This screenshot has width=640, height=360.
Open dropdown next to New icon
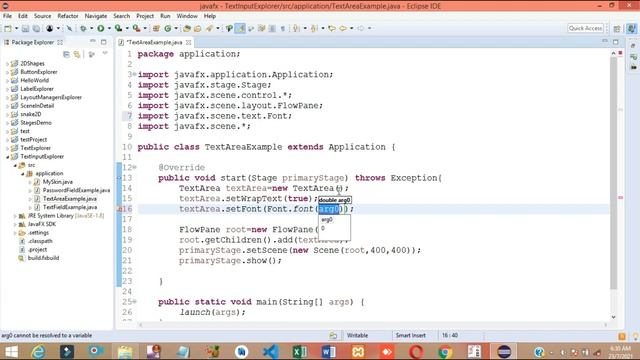pos(16,28)
